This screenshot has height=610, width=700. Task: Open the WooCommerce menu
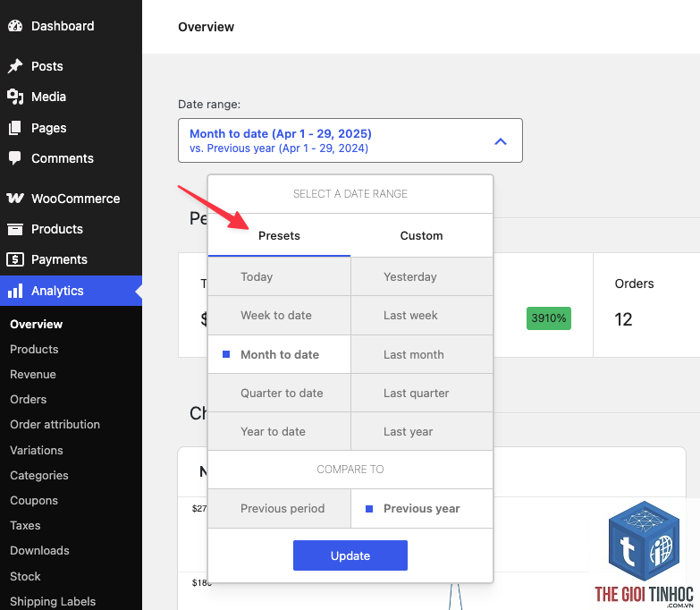point(71,199)
